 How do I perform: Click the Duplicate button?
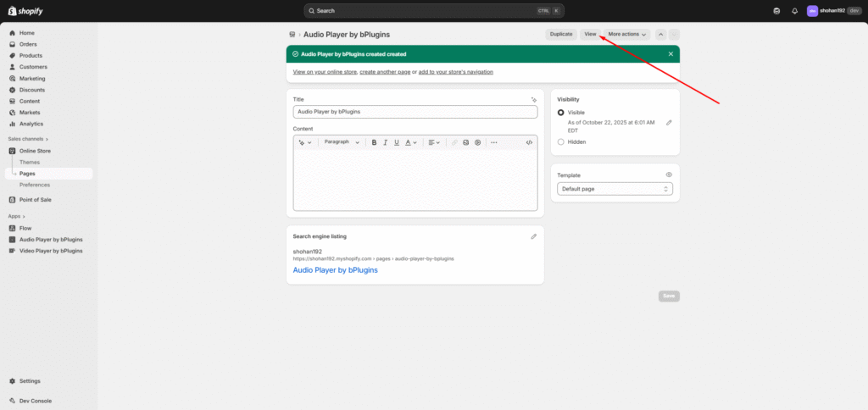561,34
